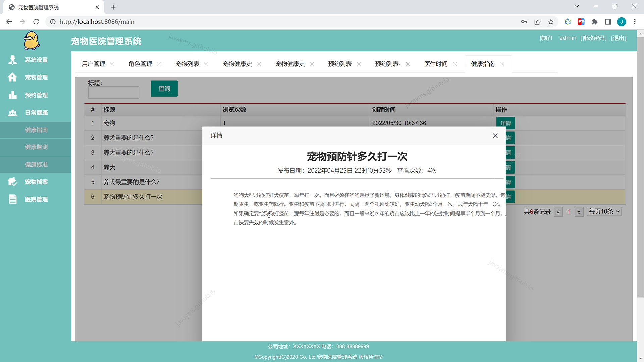Screen dimensions: 644x362
Task: Close the 角色管理 tab
Action: [159, 64]
